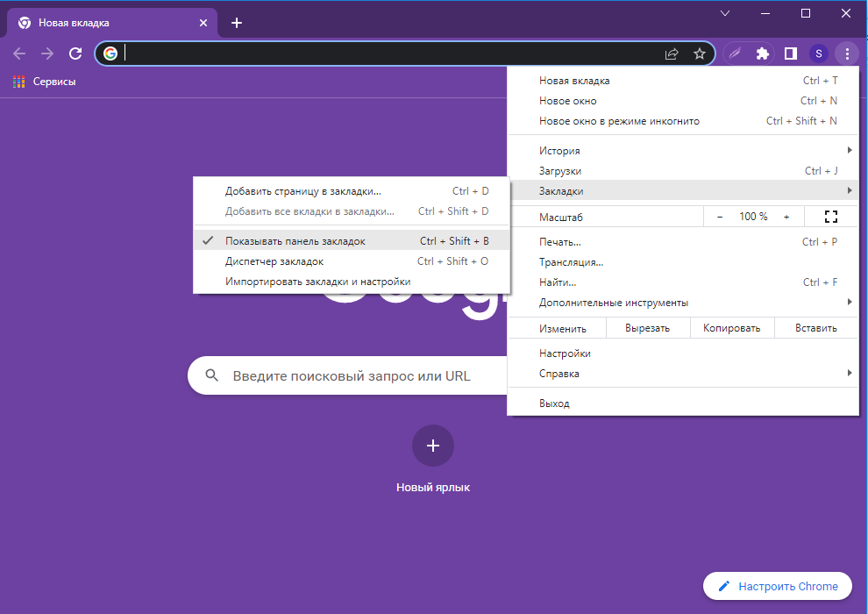Click the fullscreen icon in zoom row
The image size is (868, 614).
[x=831, y=217]
